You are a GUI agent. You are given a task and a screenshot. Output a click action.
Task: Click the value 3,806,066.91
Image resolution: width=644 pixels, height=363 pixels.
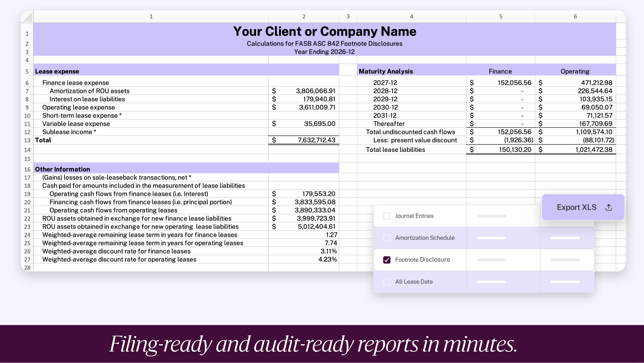pos(315,91)
